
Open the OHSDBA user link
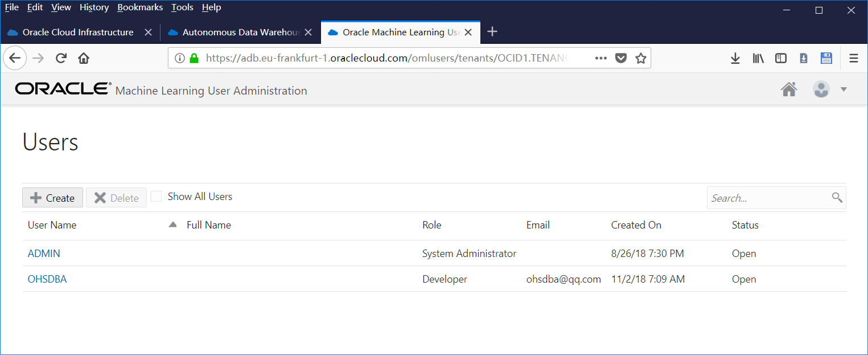(x=47, y=279)
